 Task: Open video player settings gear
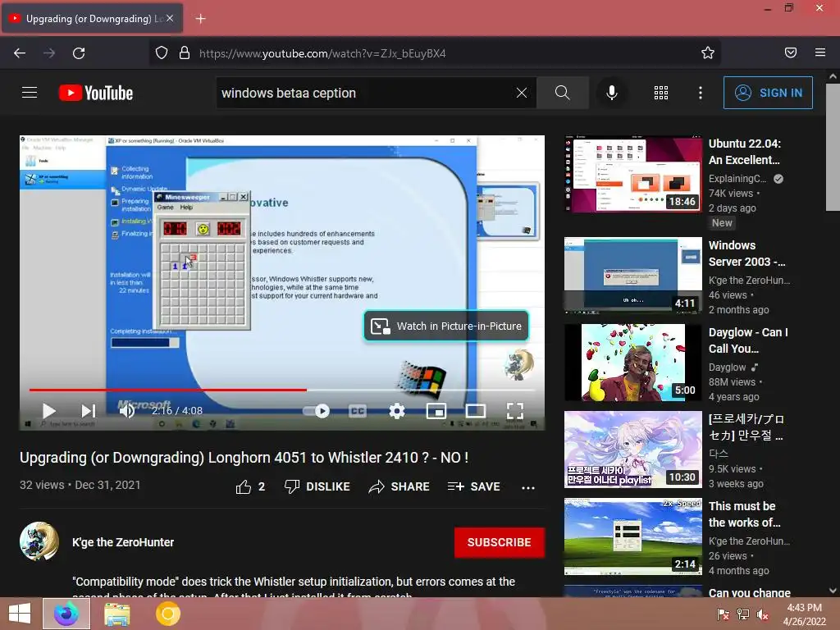(396, 411)
